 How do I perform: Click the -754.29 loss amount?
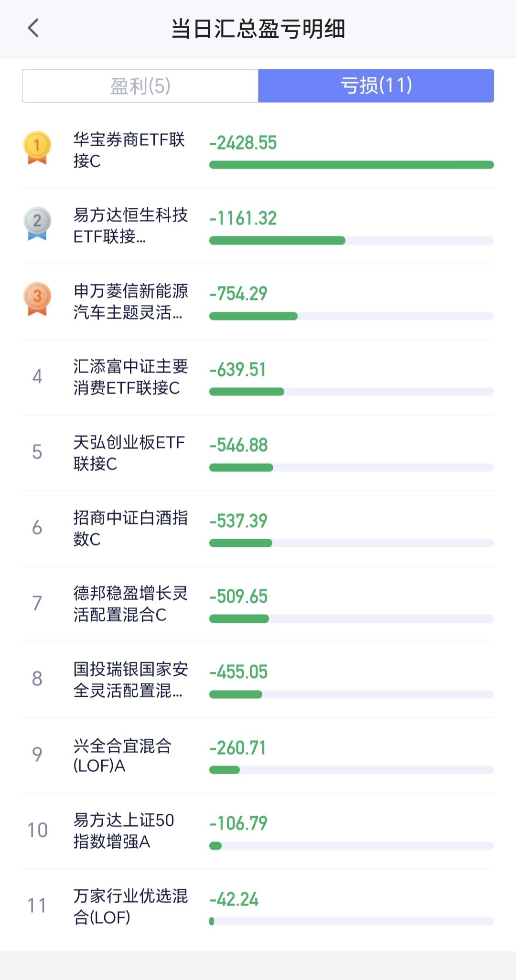[238, 294]
